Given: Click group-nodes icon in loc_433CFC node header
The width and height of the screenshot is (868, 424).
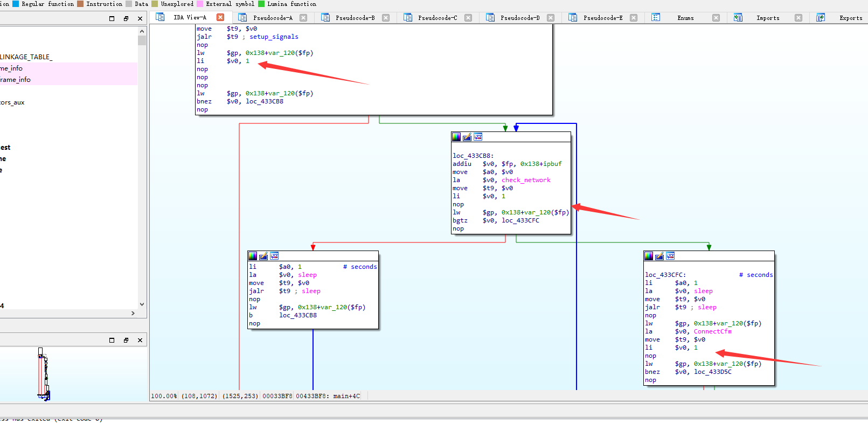Looking at the screenshot, I should [670, 256].
